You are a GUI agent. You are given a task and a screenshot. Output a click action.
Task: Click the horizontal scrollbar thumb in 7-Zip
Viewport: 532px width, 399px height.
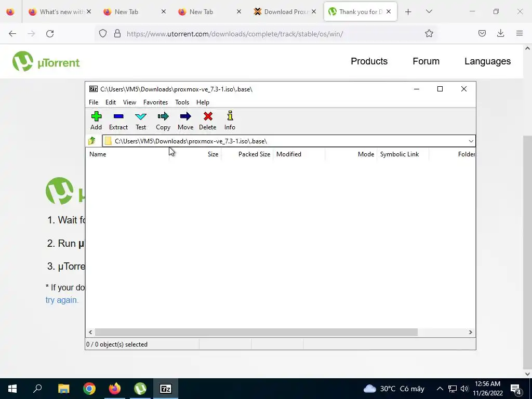(x=256, y=332)
